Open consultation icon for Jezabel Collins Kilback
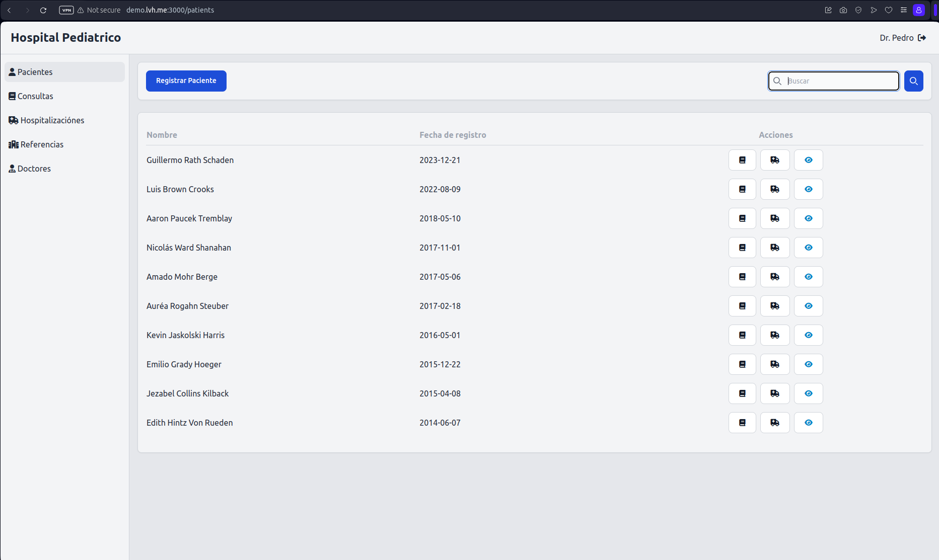The image size is (939, 560). tap(742, 393)
